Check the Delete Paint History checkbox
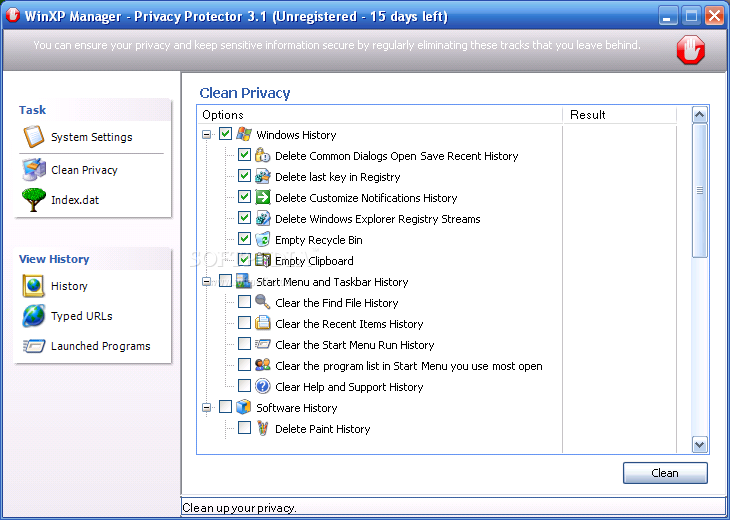The height and width of the screenshot is (520, 730). coord(244,427)
